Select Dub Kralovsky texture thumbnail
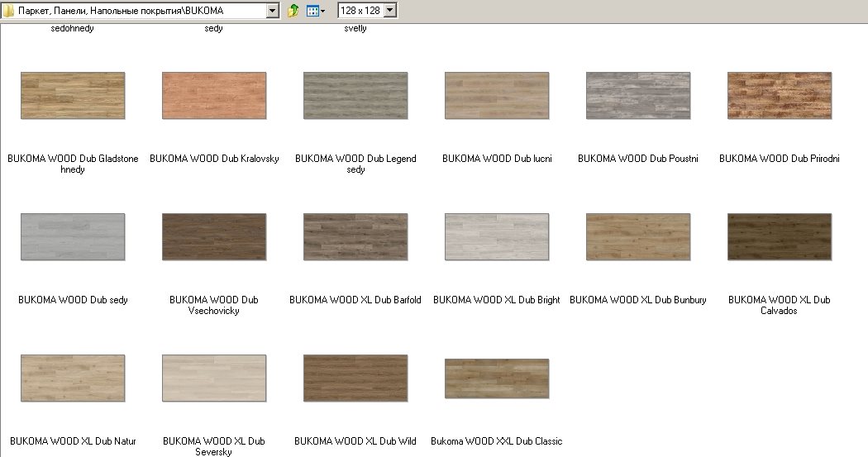This screenshot has height=457, width=868. (x=214, y=95)
